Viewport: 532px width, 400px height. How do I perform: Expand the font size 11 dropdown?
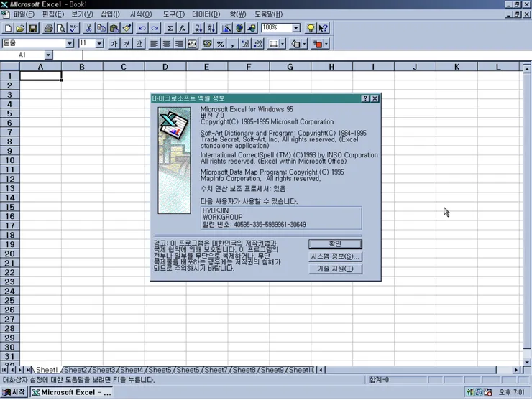pyautogui.click(x=99, y=43)
